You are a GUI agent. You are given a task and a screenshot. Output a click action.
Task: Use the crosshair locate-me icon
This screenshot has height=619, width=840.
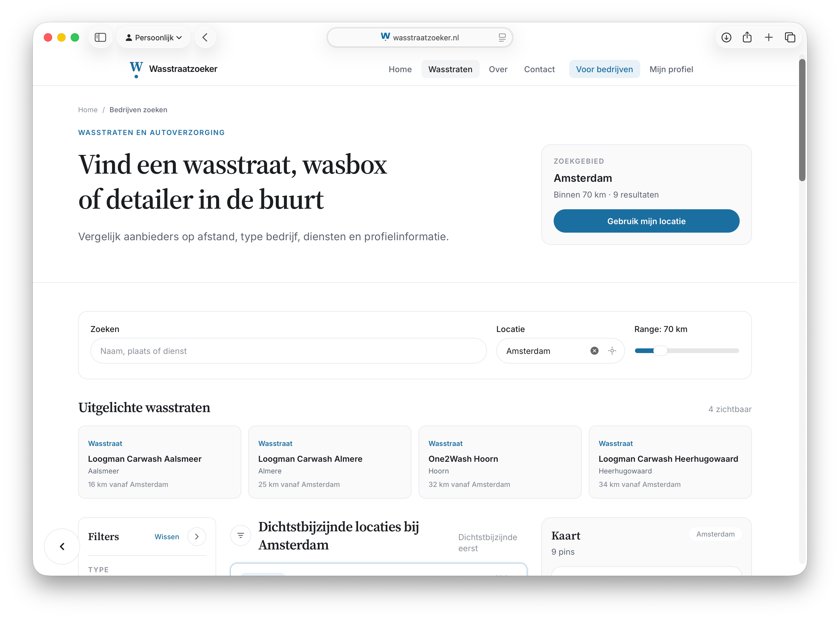pyautogui.click(x=612, y=351)
